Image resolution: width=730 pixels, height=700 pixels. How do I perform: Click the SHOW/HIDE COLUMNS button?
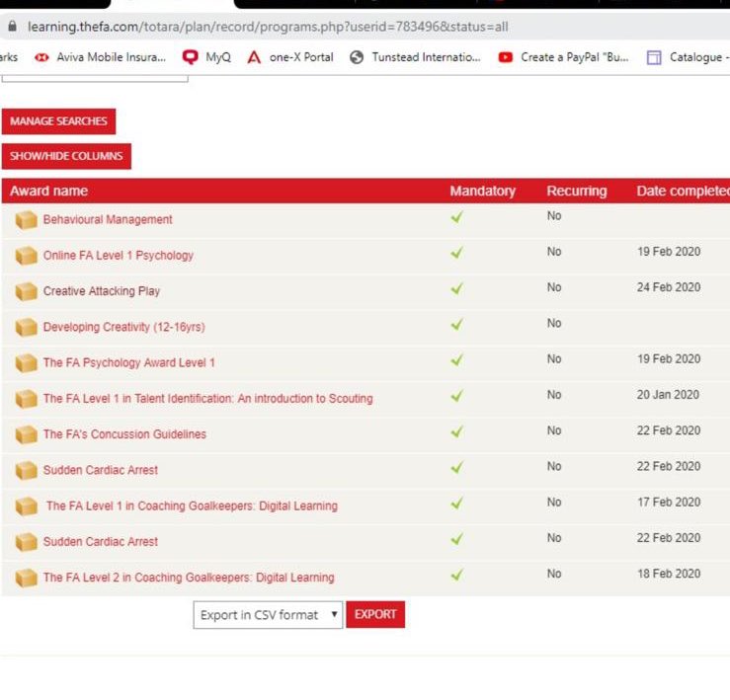(x=66, y=156)
